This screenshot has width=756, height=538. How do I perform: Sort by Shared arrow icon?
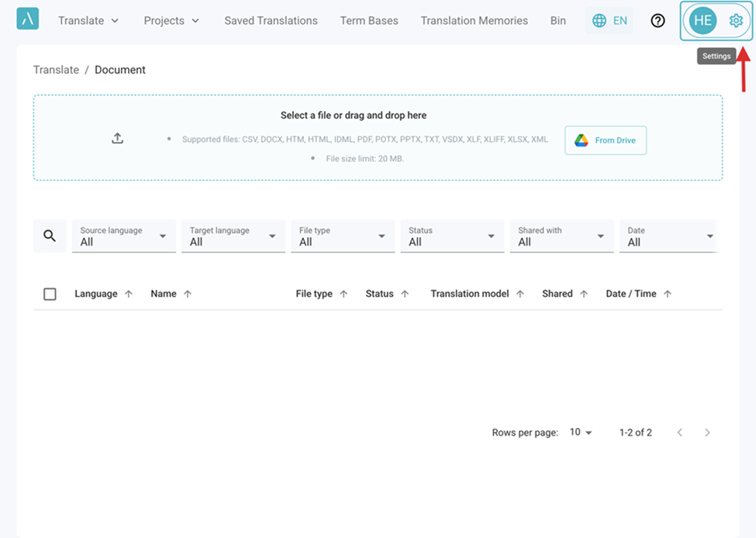[584, 294]
